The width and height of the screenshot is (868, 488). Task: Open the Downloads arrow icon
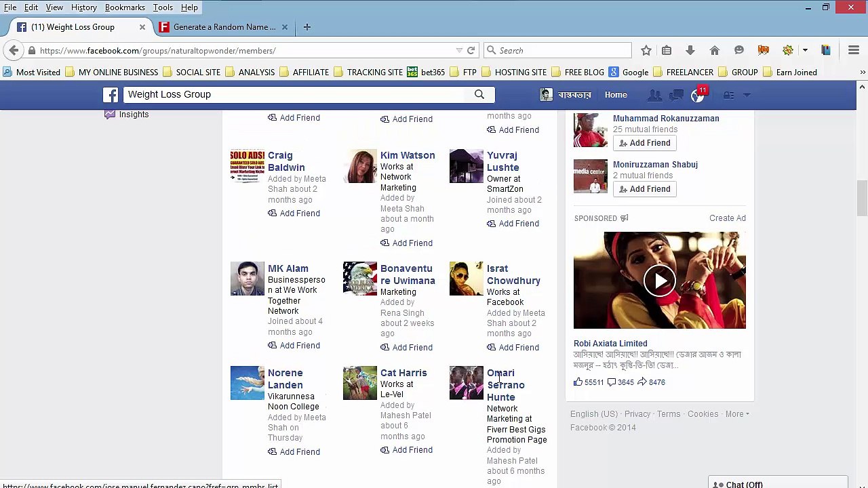point(690,50)
